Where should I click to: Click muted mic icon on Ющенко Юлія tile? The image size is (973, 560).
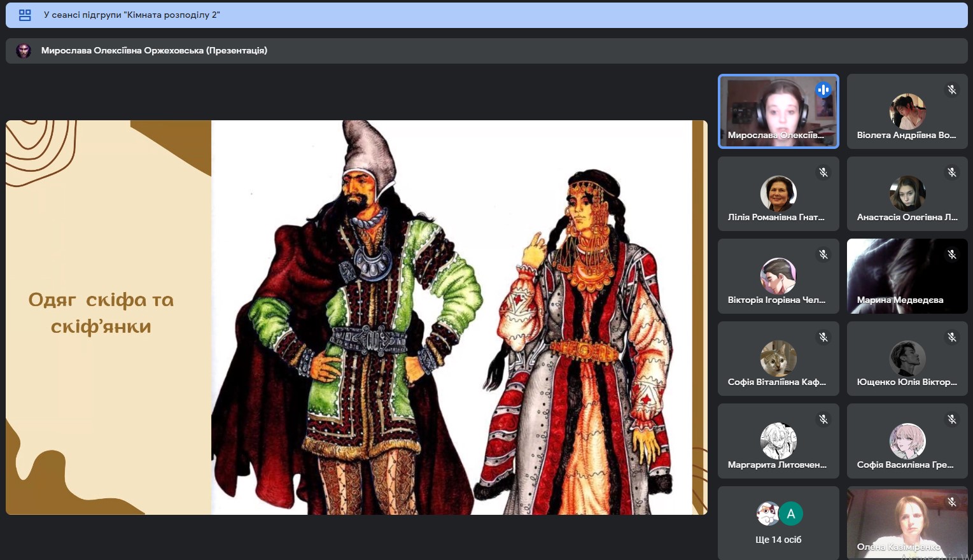952,337
